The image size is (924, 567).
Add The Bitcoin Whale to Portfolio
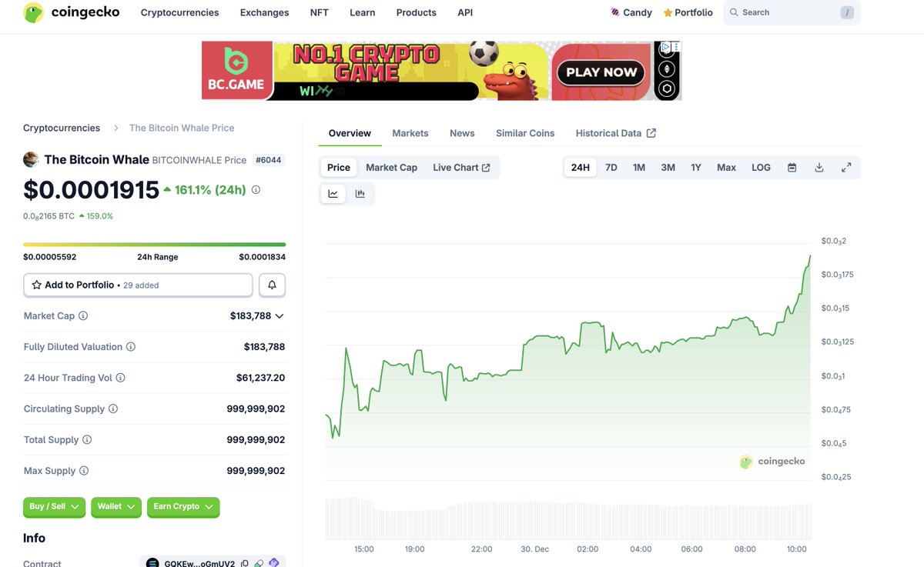tap(138, 285)
